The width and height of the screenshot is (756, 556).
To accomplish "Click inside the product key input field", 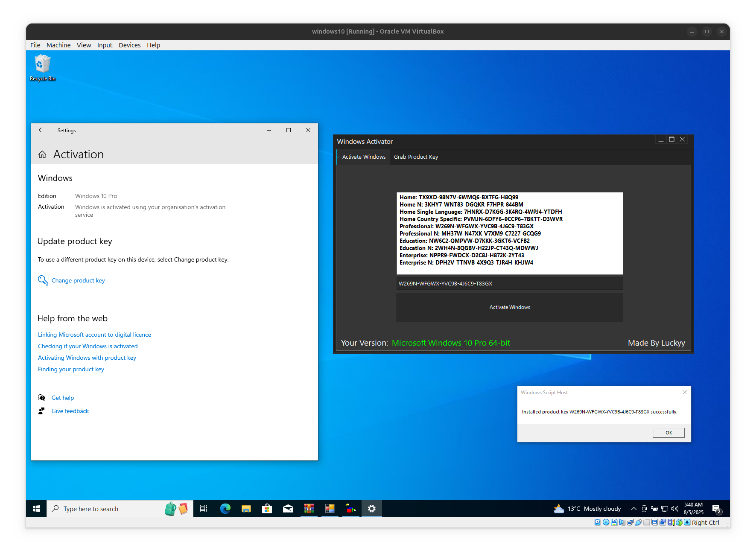I will [x=509, y=283].
